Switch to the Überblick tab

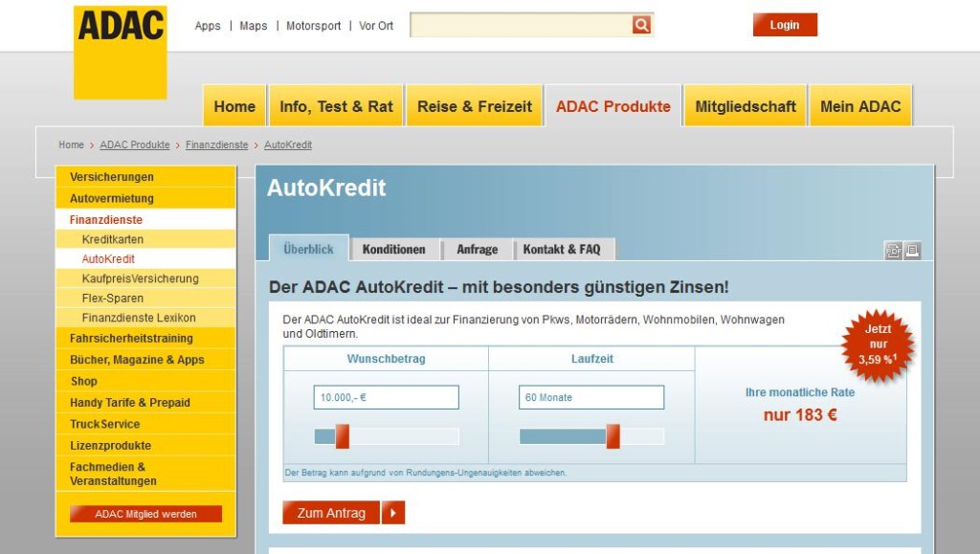point(309,249)
